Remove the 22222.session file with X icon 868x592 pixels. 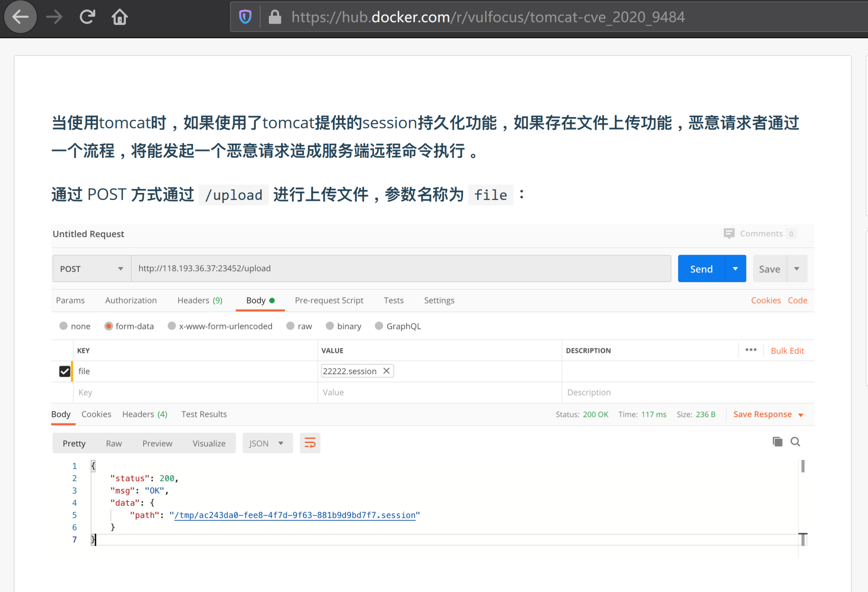pos(386,371)
